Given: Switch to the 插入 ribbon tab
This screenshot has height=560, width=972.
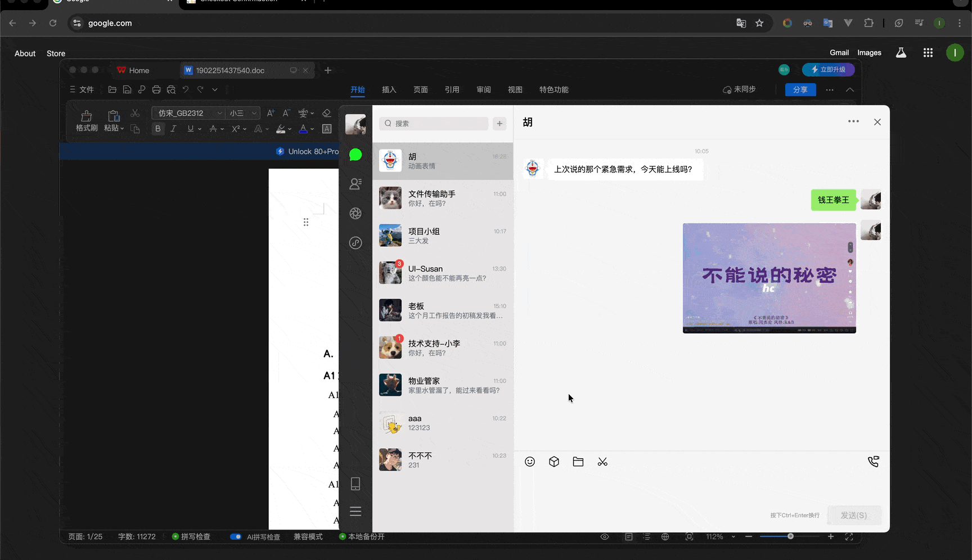Looking at the screenshot, I should (389, 89).
